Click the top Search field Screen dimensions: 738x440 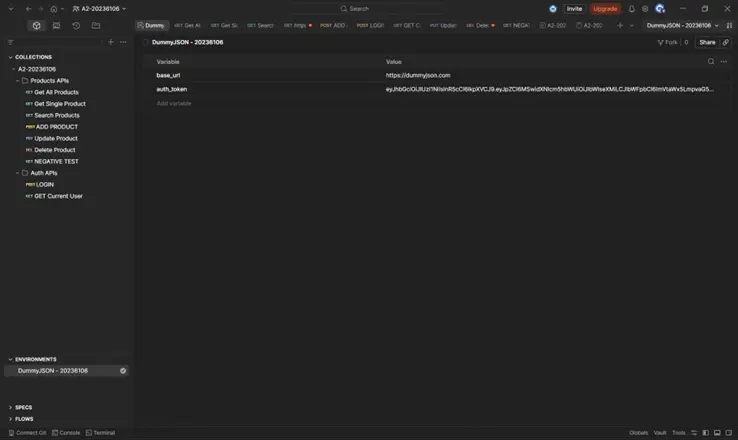click(369, 8)
